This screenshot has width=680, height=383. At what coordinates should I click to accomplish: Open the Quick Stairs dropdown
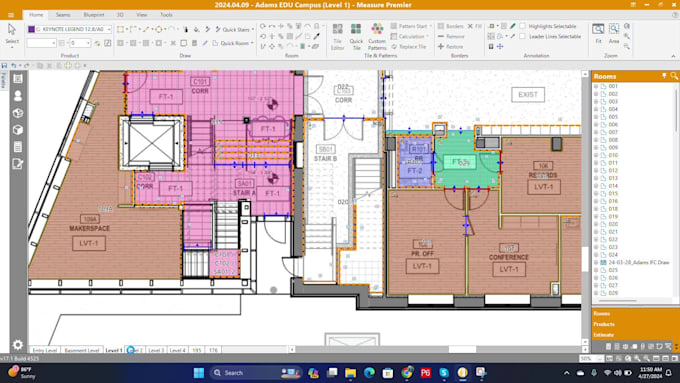pyautogui.click(x=235, y=29)
